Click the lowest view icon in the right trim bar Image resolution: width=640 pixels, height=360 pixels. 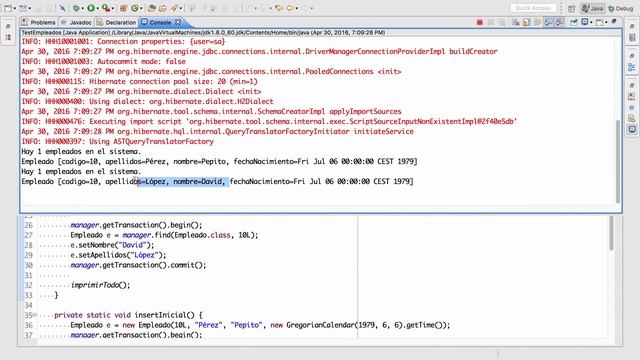pos(632,129)
